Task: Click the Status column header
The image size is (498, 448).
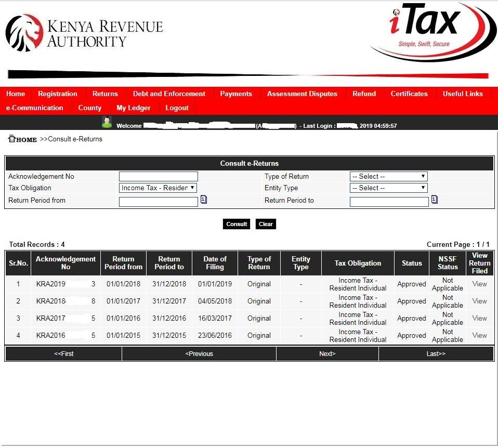Action: [x=412, y=263]
